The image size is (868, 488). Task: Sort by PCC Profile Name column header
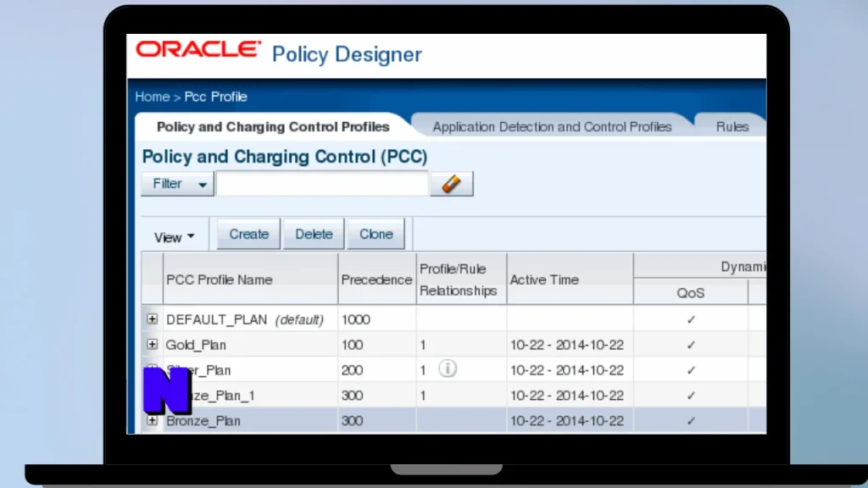[x=250, y=280]
